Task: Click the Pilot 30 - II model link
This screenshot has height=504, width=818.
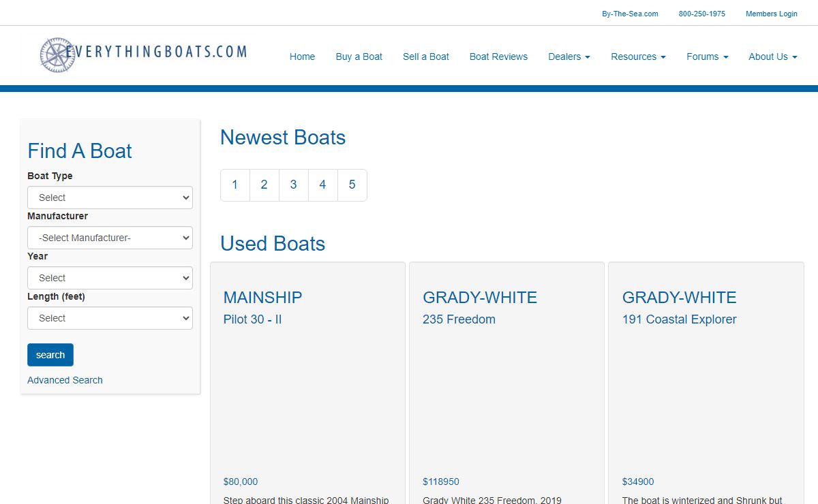Action: [x=252, y=319]
